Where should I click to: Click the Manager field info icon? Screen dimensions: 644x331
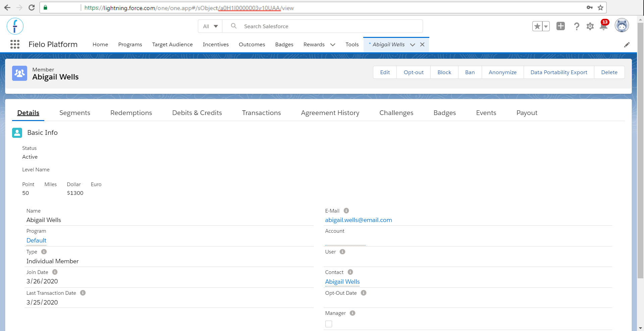tap(353, 313)
